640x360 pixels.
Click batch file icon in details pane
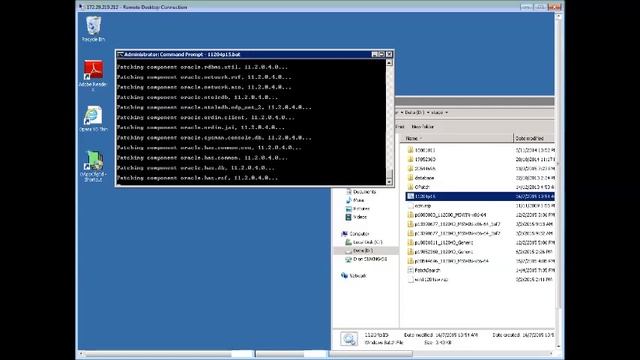[349, 339]
